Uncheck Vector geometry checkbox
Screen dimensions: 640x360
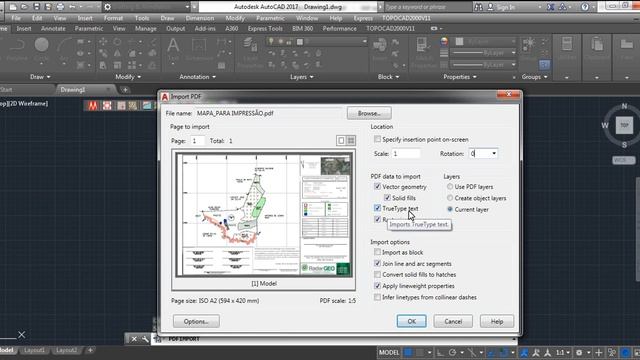pos(378,187)
